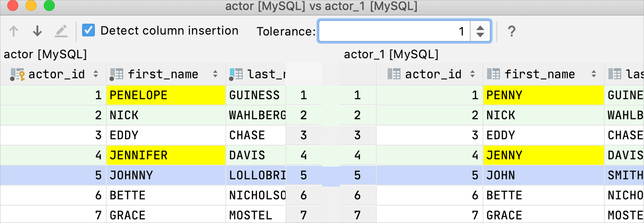Click the edit pencil icon in toolbar
Viewport: 644px width, 223px height.
pos(61,31)
